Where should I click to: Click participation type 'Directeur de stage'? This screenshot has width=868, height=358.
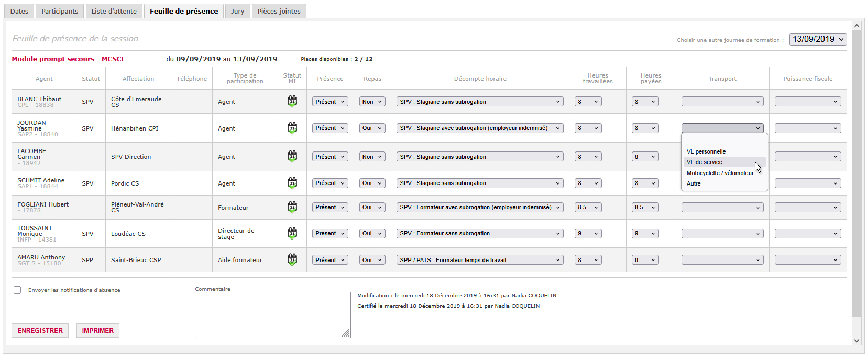tap(236, 234)
